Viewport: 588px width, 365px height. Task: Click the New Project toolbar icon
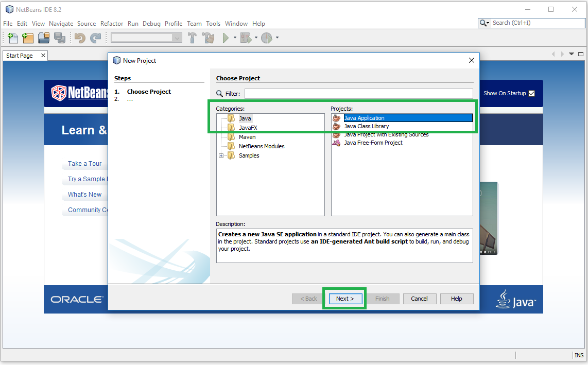(x=28, y=38)
